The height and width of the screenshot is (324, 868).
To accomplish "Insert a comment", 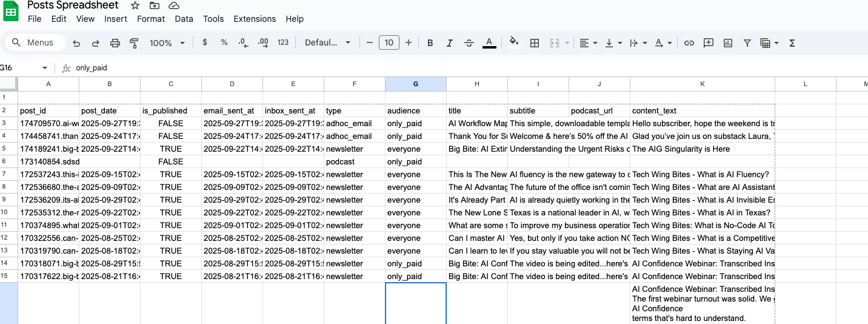I will (x=709, y=43).
